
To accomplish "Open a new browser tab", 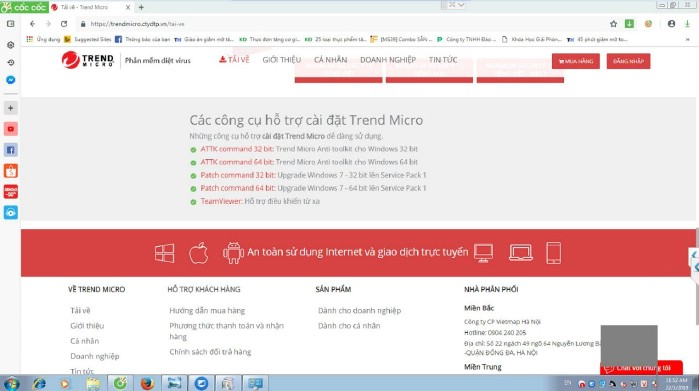I will (x=141, y=7).
